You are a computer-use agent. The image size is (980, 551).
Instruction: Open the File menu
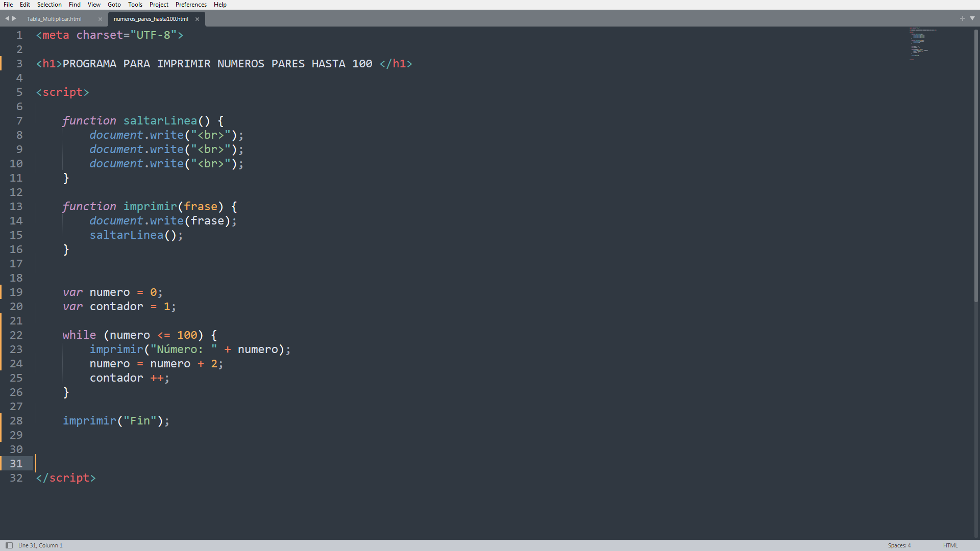point(8,5)
